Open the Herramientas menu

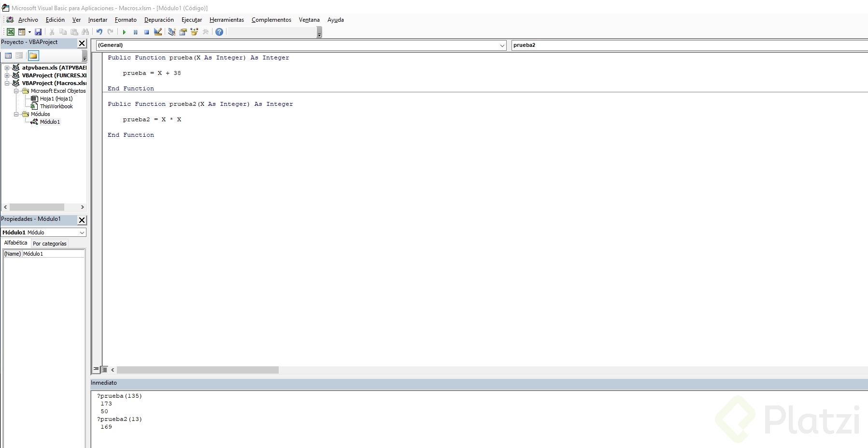(227, 20)
